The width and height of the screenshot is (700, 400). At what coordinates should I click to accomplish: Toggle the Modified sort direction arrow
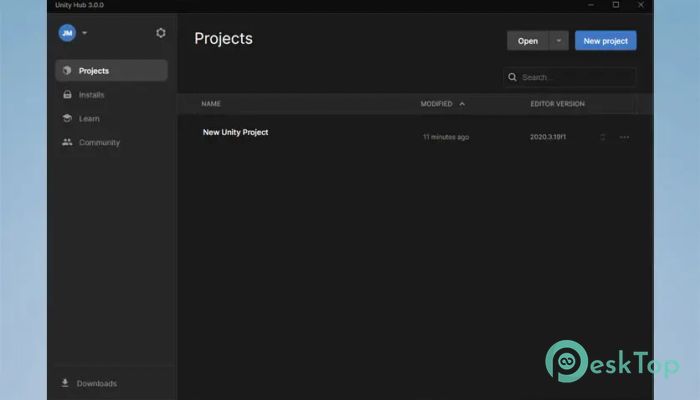coord(462,104)
